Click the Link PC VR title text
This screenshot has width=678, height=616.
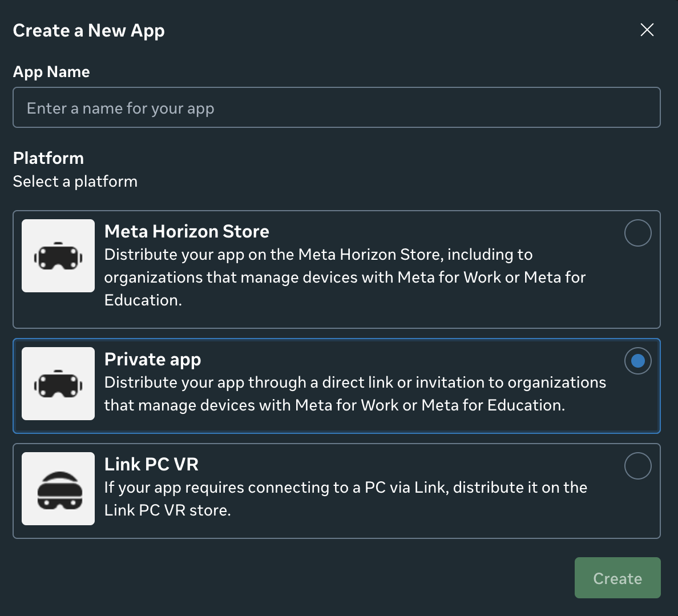pos(151,464)
